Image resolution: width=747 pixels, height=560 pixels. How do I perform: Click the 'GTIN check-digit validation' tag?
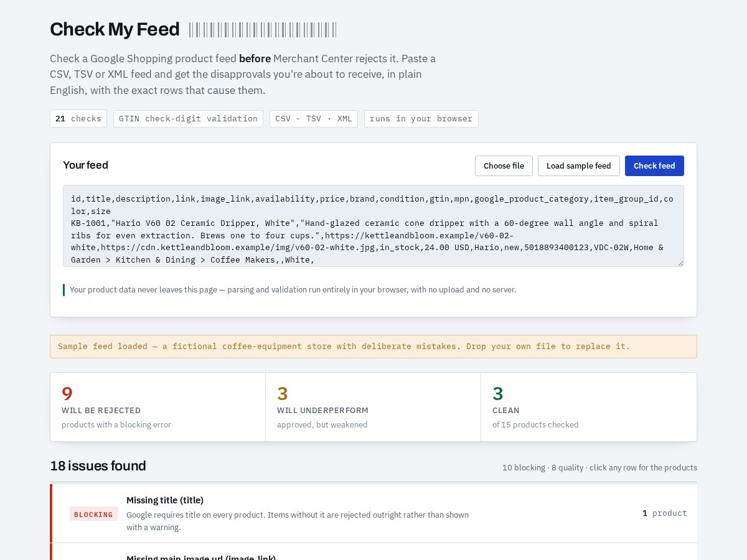(188, 119)
